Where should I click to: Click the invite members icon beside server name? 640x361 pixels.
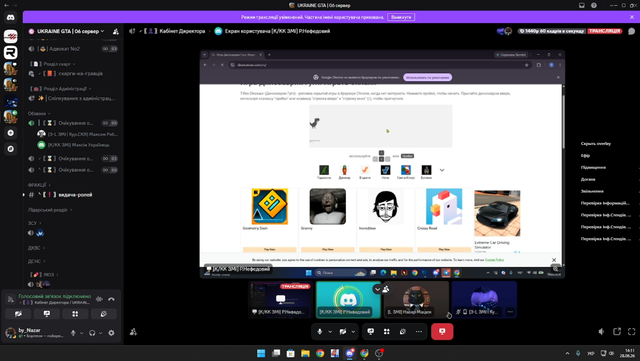point(116,31)
